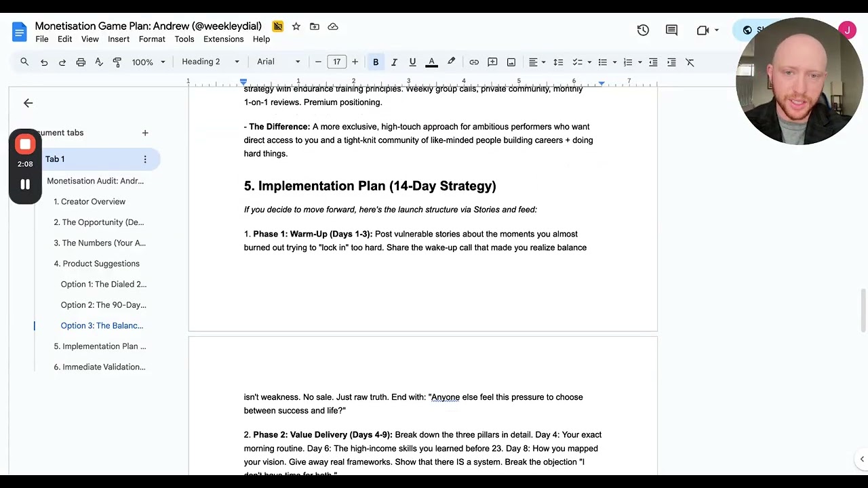Stop the screen recording with red button
The width and height of the screenshot is (868, 488).
click(25, 144)
